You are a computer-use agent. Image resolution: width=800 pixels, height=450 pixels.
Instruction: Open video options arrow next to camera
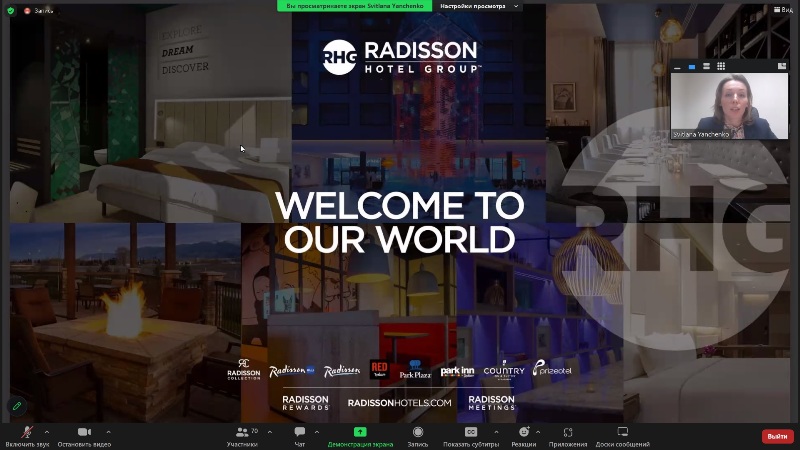coord(109,432)
